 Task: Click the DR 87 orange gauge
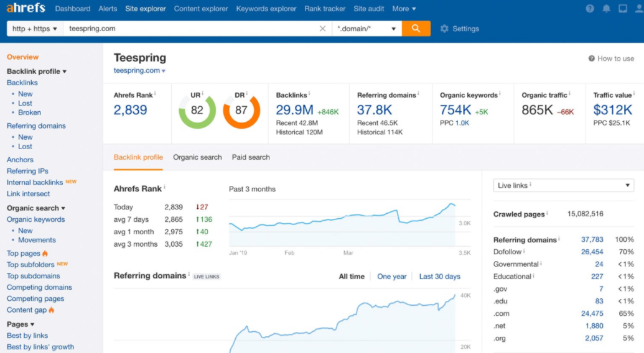coord(241,110)
